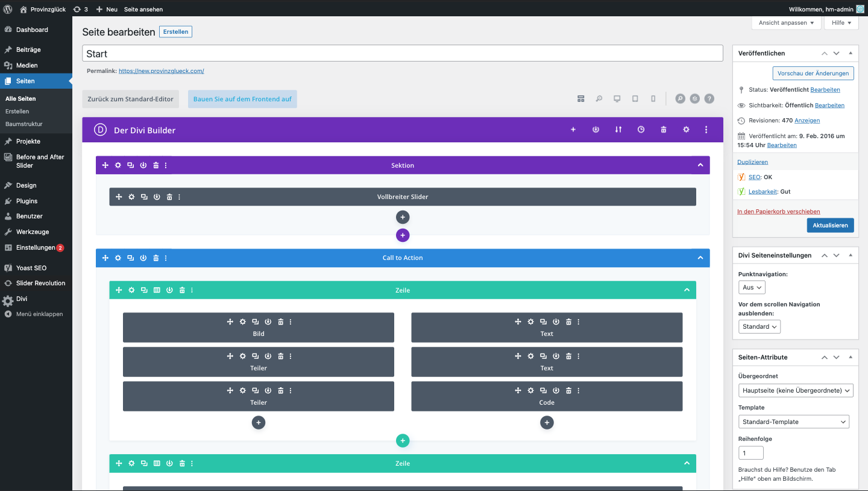Open settings gear of the Bild module
This screenshot has height=491, width=868.
click(243, 322)
